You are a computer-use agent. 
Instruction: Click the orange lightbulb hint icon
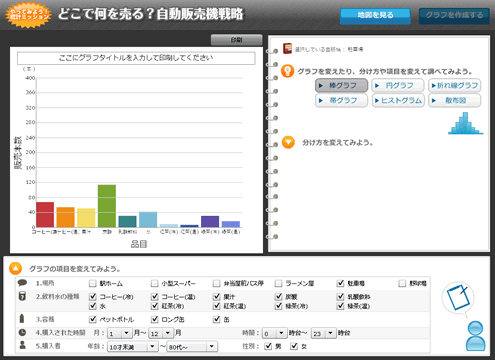287,71
